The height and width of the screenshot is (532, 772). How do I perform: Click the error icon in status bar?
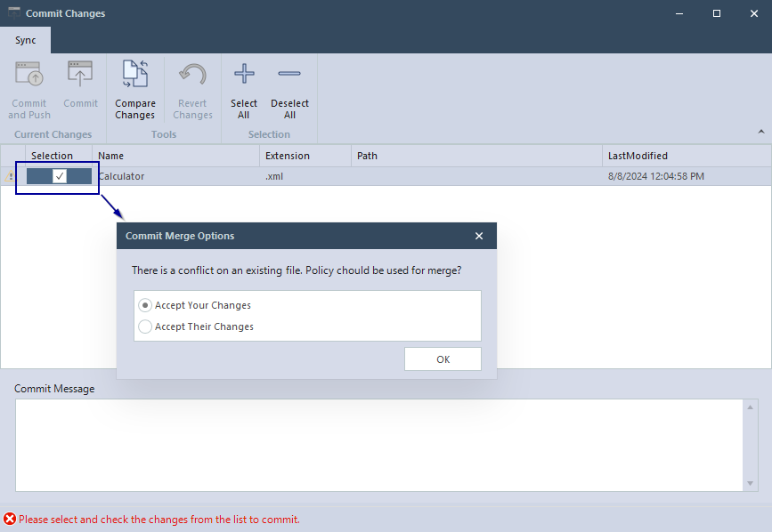(x=10, y=519)
